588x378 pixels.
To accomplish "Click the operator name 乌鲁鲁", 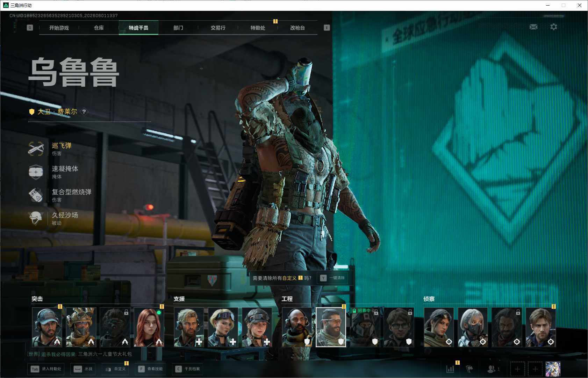I will point(74,72).
